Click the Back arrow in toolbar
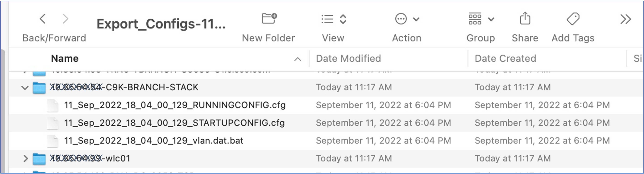 pyautogui.click(x=43, y=19)
